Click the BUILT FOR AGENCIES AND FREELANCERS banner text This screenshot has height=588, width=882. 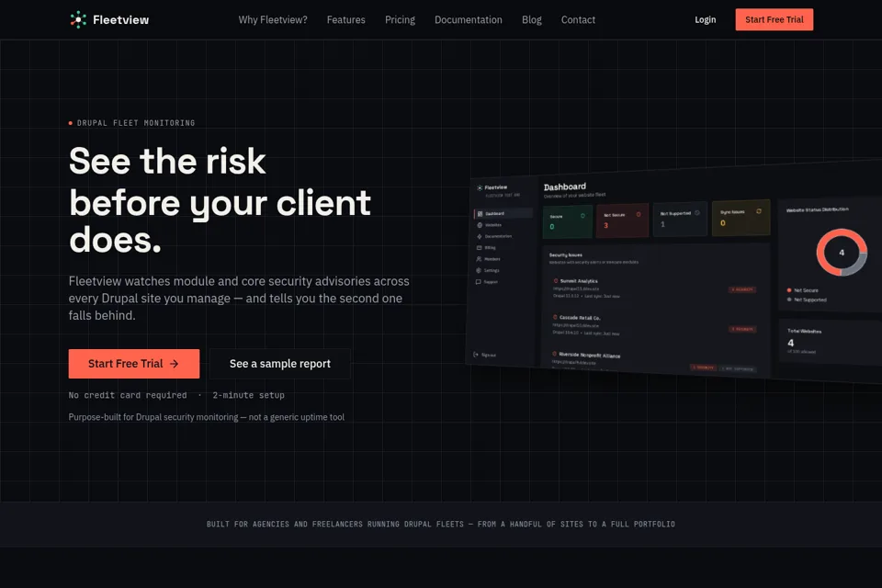point(440,524)
